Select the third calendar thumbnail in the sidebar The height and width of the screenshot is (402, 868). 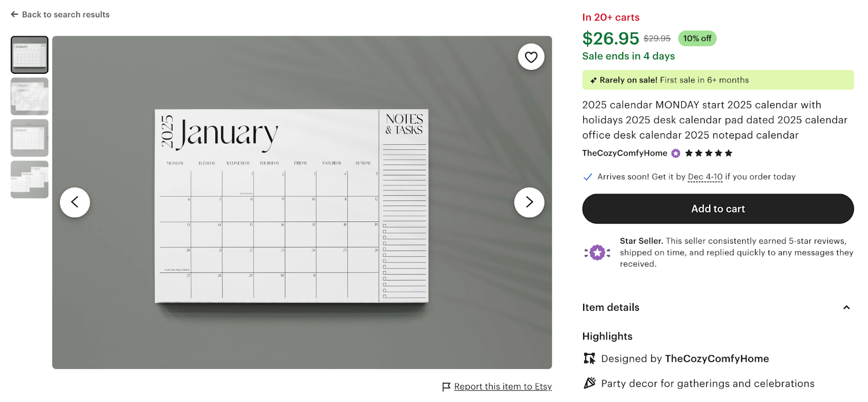(x=29, y=138)
